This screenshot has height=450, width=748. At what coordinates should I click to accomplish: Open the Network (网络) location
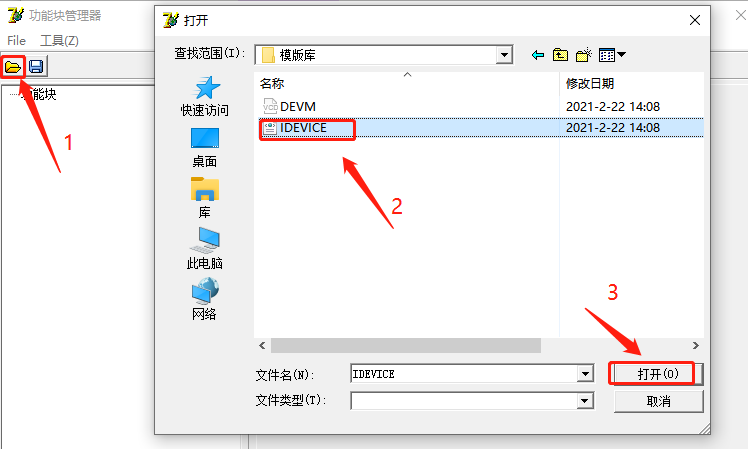coord(205,299)
